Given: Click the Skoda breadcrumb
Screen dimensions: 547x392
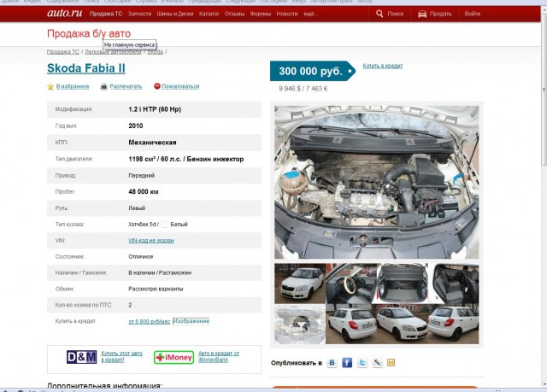Looking at the screenshot, I should click(156, 51).
